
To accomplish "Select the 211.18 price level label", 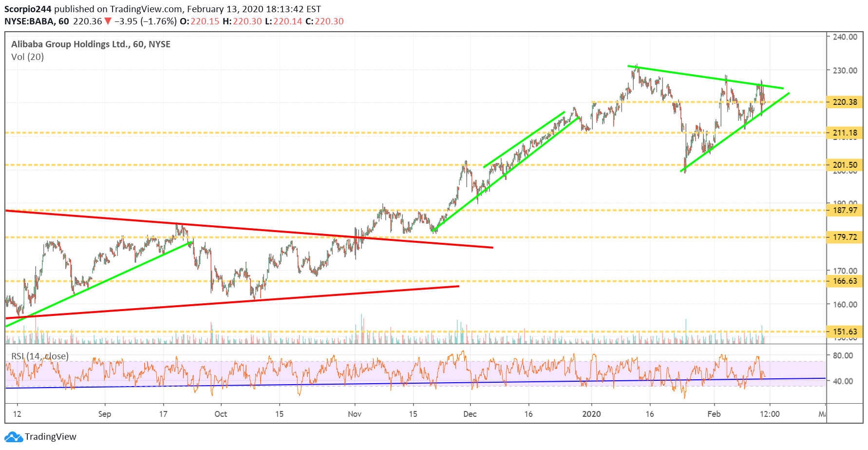I will (845, 133).
